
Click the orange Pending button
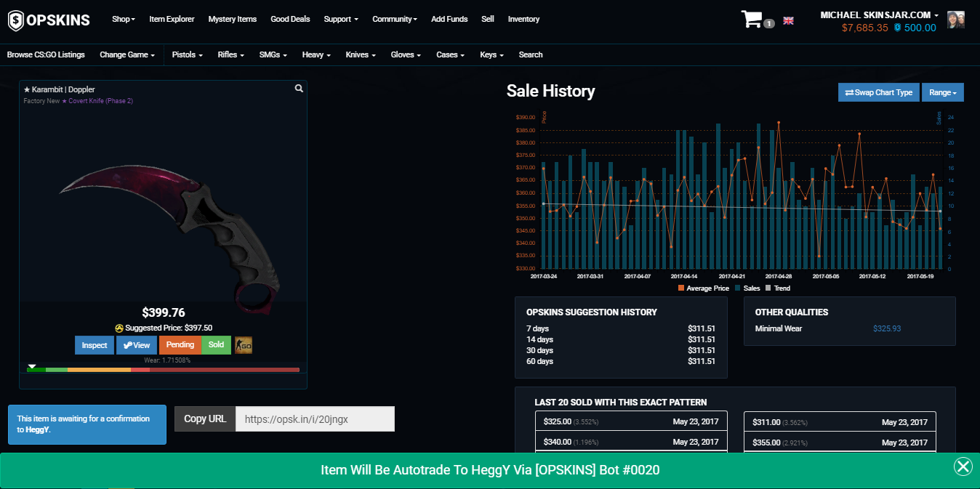coord(180,344)
